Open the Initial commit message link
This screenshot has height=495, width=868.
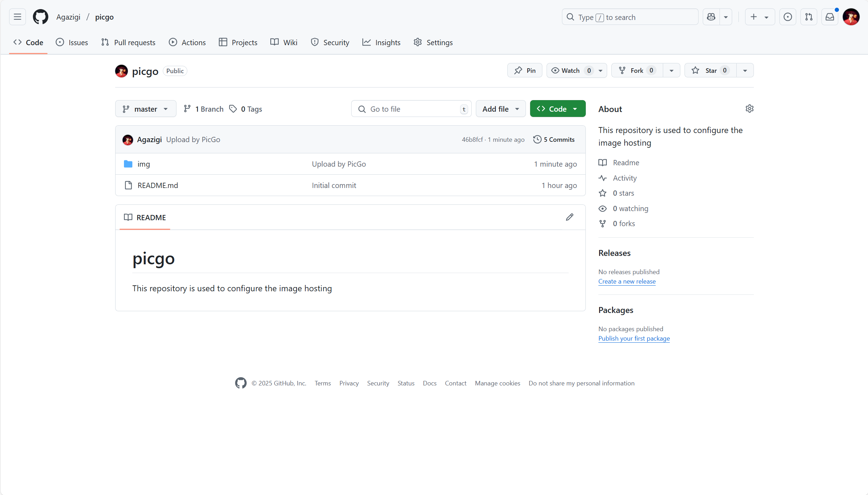pos(334,185)
